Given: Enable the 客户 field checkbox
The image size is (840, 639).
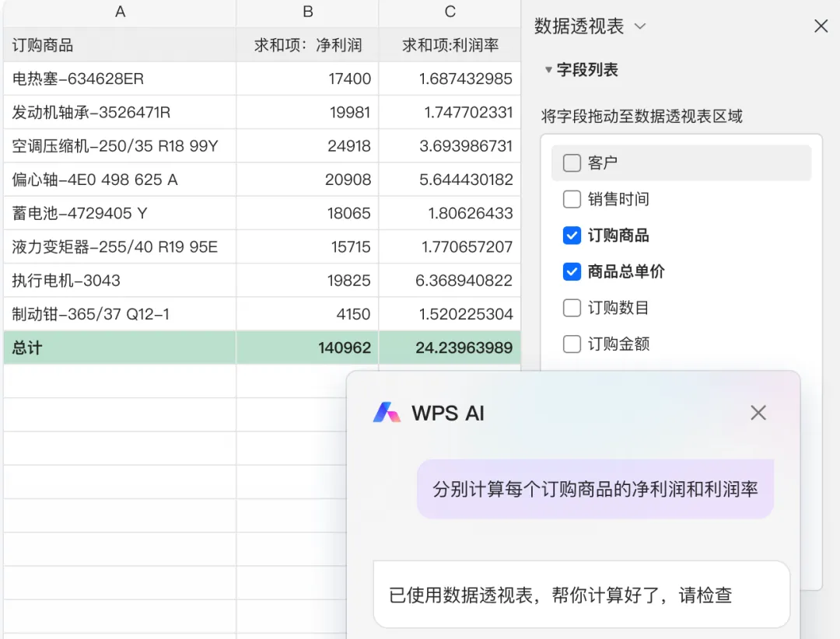Looking at the screenshot, I should [572, 162].
